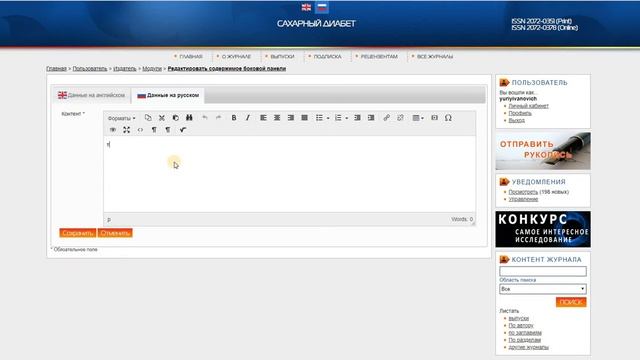Toggle fullscreen editor mode
This screenshot has width=640, height=360.
(127, 130)
